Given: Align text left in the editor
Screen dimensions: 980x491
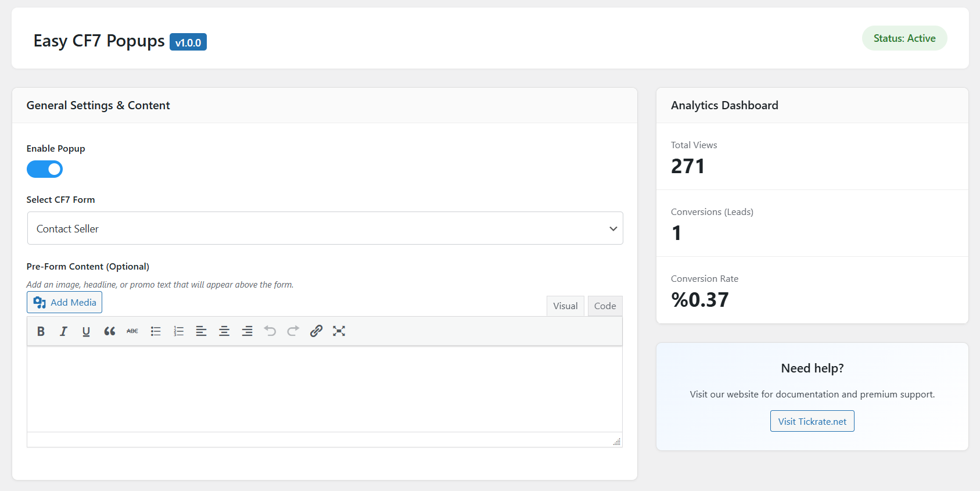Looking at the screenshot, I should tap(201, 331).
